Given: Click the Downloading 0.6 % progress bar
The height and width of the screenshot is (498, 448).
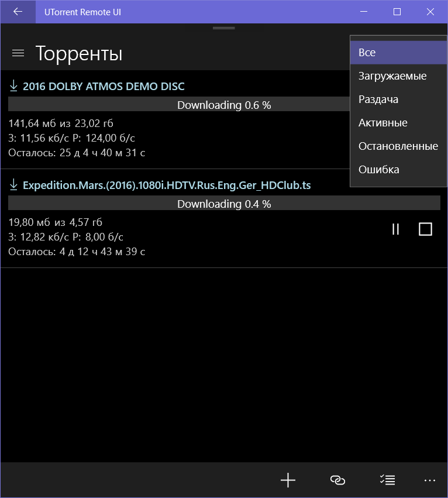Looking at the screenshot, I should (x=179, y=104).
